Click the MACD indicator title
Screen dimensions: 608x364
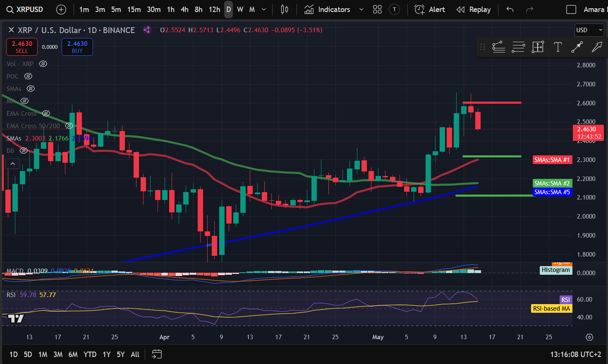[x=15, y=271]
